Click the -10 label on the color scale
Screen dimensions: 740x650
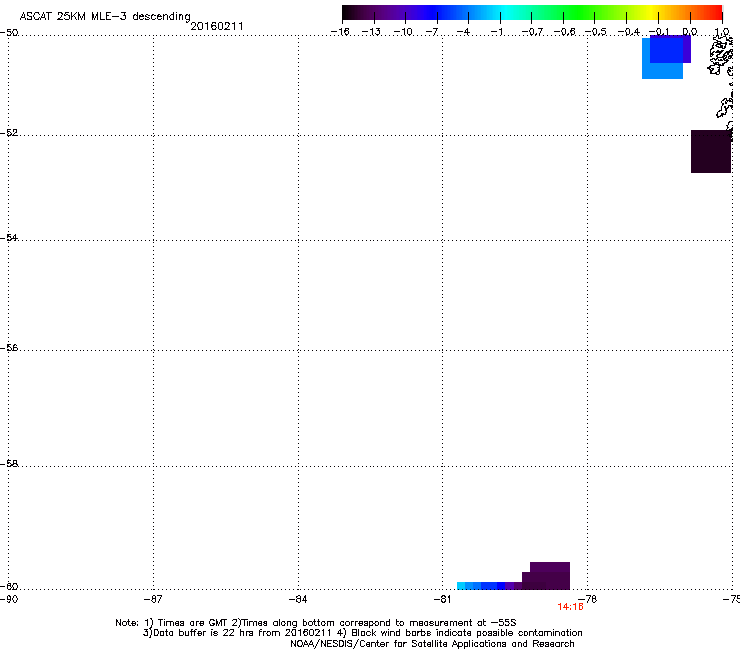(x=403, y=32)
